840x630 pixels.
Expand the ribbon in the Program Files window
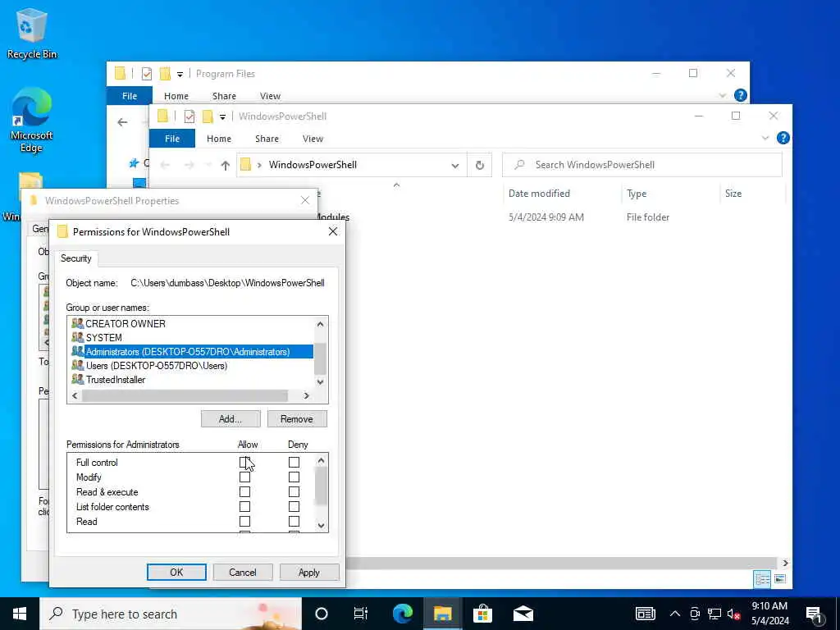tap(722, 95)
